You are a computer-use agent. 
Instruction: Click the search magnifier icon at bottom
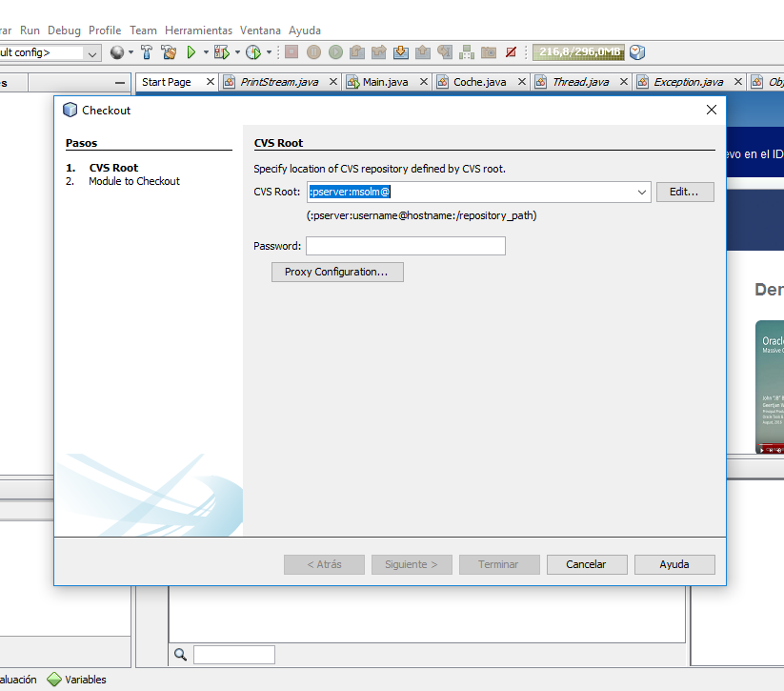point(180,655)
